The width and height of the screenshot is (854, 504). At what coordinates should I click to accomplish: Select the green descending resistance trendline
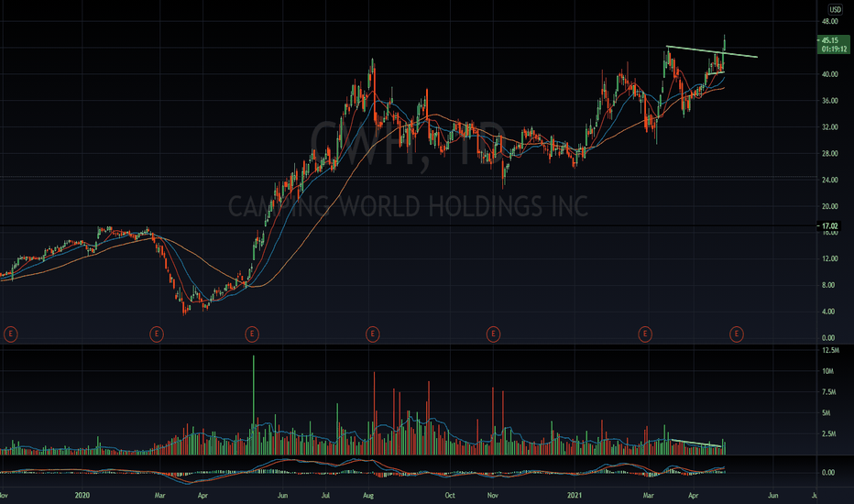(711, 51)
